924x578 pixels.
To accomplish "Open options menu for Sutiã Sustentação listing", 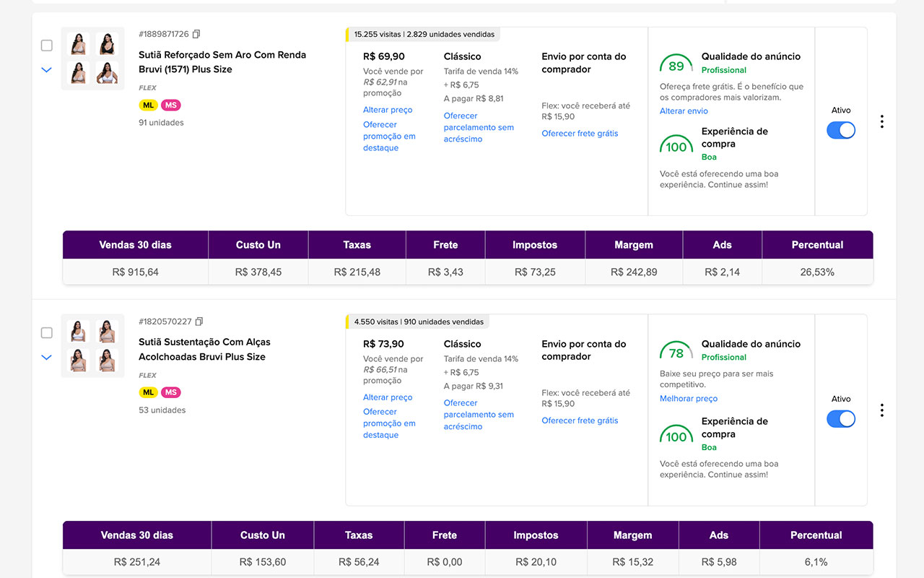I will [x=881, y=410].
